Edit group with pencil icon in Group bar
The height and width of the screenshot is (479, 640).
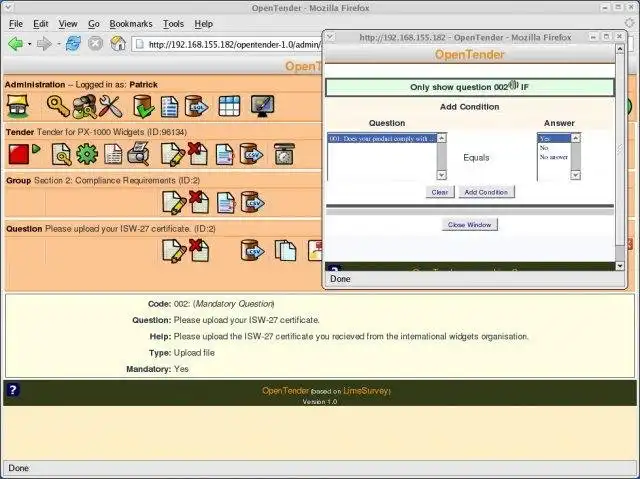174,203
